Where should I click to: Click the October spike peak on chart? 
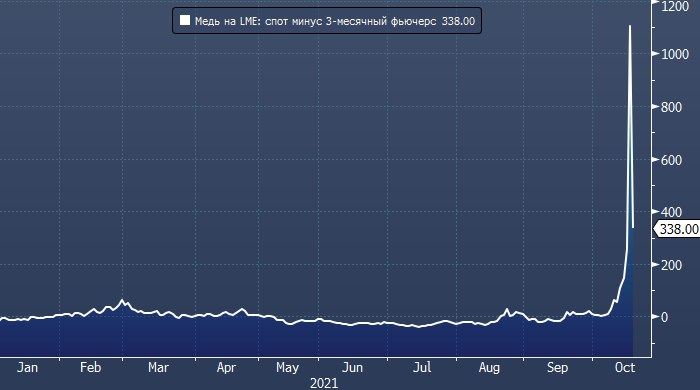[630, 26]
